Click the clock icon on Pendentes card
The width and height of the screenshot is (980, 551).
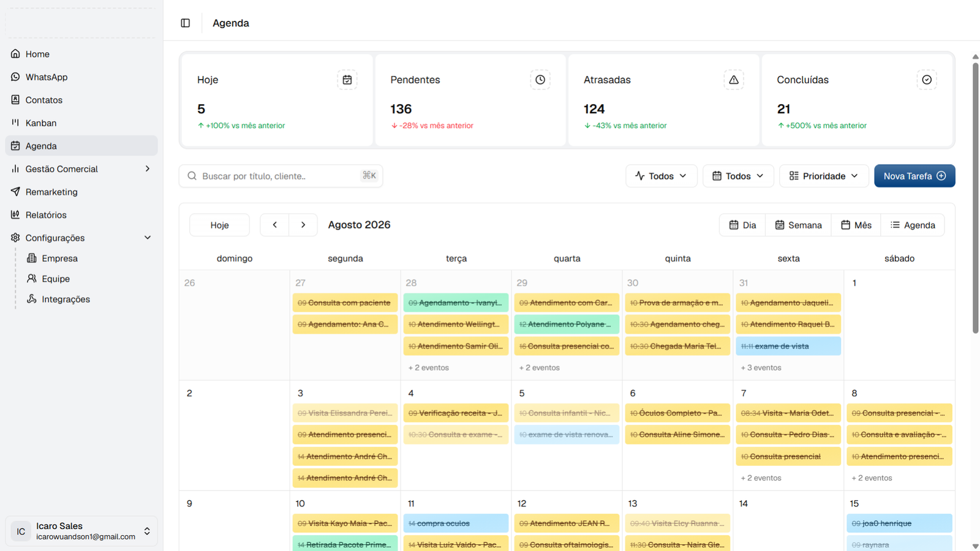coord(540,80)
